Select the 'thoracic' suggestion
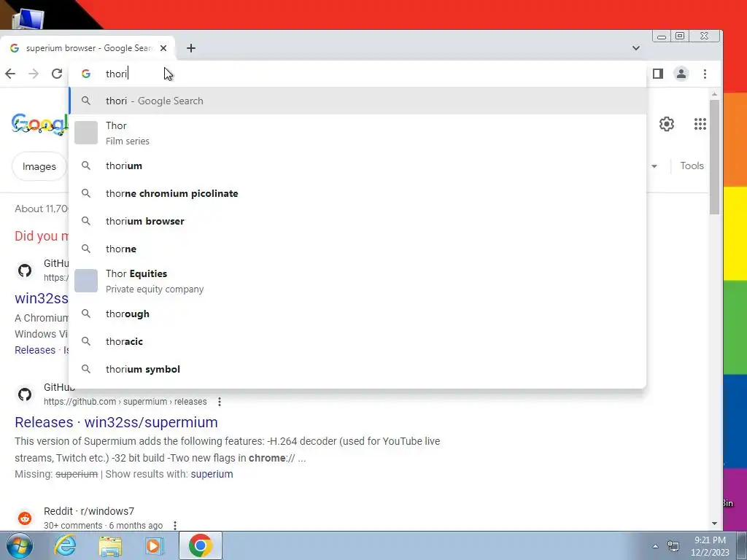747x560 pixels. [x=357, y=341]
